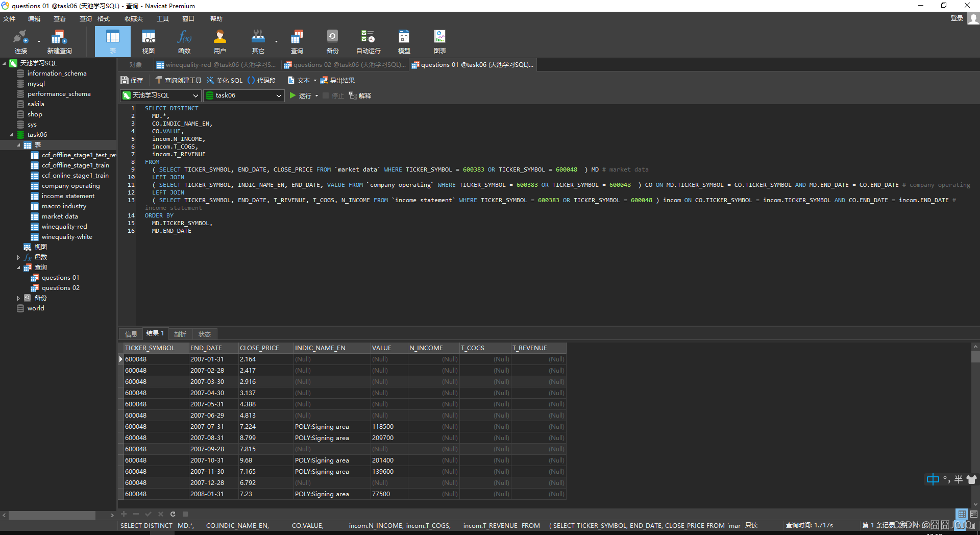
Task: Open the 工具 menu
Action: [163, 19]
